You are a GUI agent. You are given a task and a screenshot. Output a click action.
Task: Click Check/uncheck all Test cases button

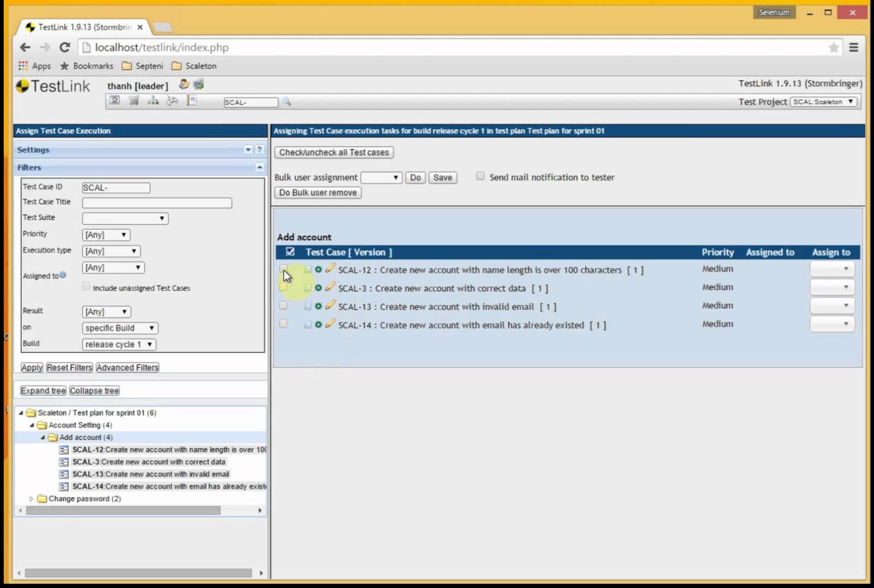[x=334, y=152]
